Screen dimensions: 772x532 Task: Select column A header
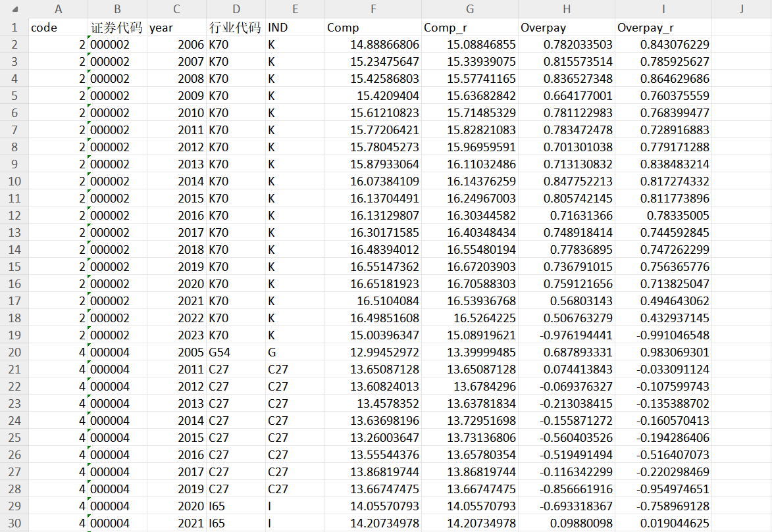pyautogui.click(x=58, y=9)
